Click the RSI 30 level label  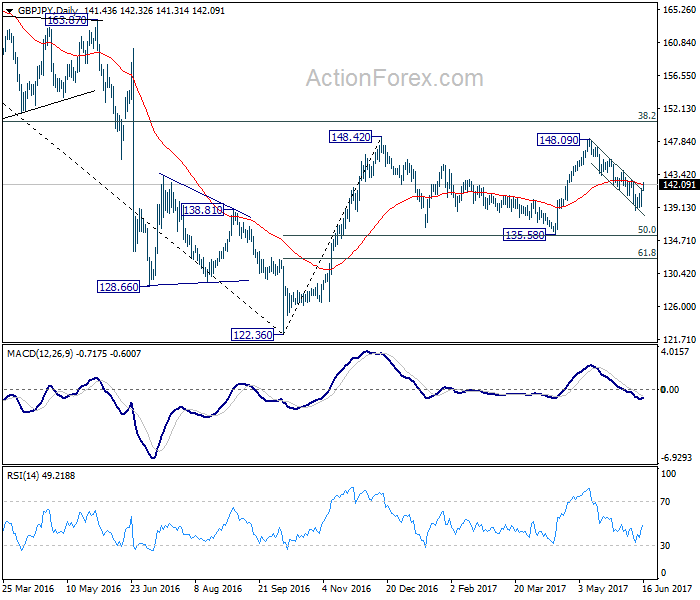tap(665, 546)
